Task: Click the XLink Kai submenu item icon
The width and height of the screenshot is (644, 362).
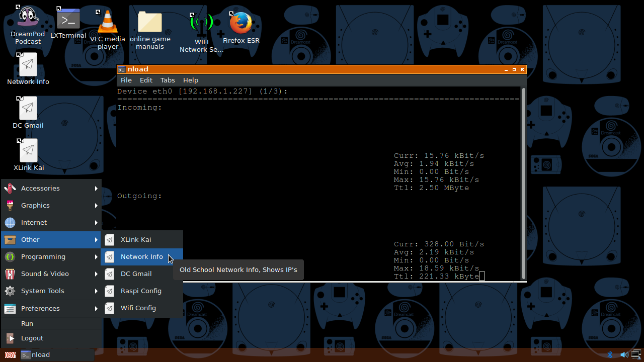Action: (x=109, y=240)
